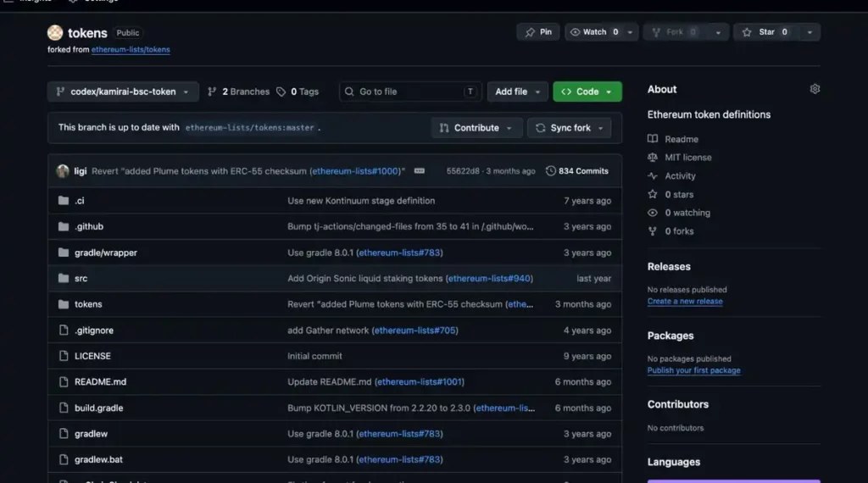Open the About settings gear icon

(x=815, y=89)
